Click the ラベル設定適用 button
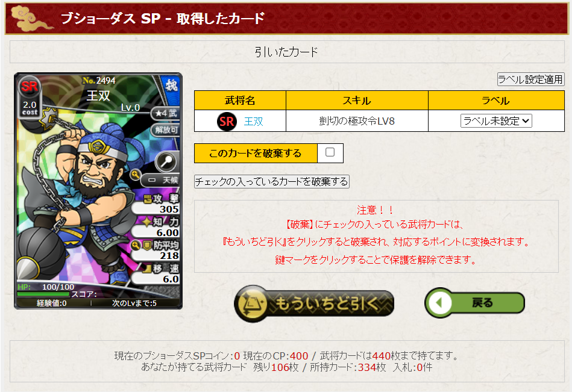The height and width of the screenshot is (392, 572). click(x=531, y=79)
